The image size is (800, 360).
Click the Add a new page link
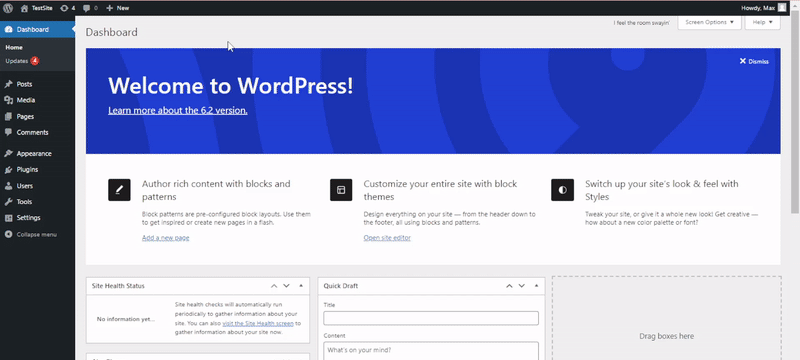(x=166, y=238)
